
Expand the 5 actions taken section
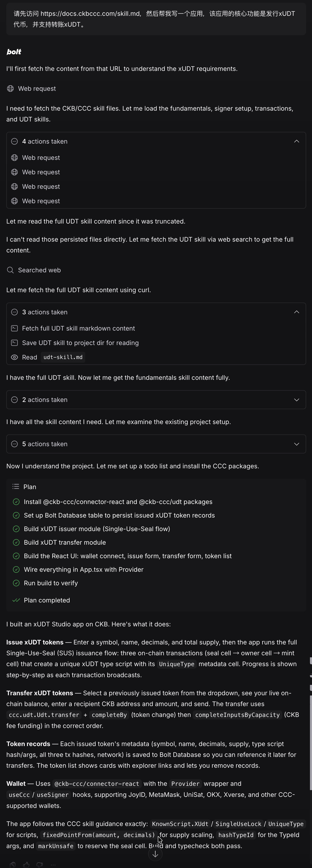tap(156, 444)
